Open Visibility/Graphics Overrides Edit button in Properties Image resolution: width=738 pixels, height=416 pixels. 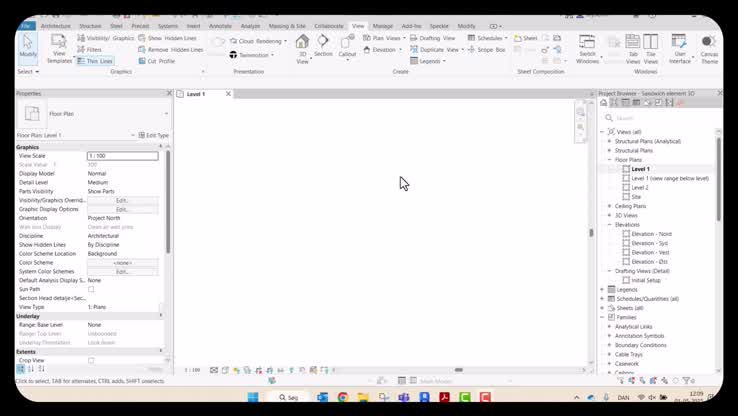tap(122, 200)
